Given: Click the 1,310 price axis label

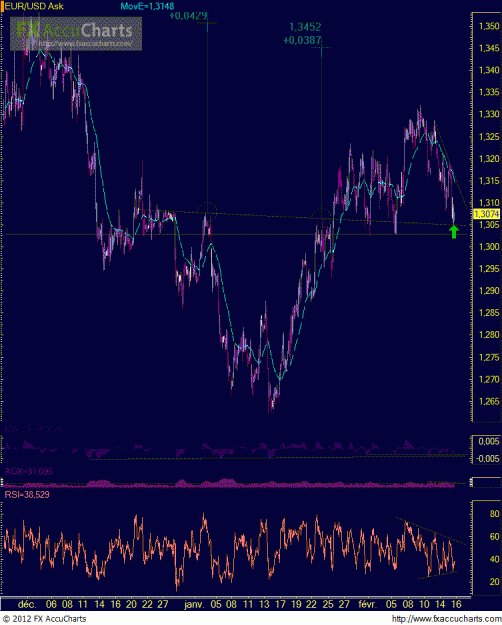Looking at the screenshot, I should (489, 202).
